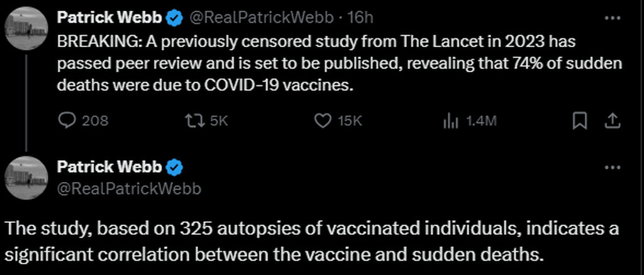Open view analytics bar chart icon
This screenshot has width=644, height=275.
pyautogui.click(x=450, y=121)
